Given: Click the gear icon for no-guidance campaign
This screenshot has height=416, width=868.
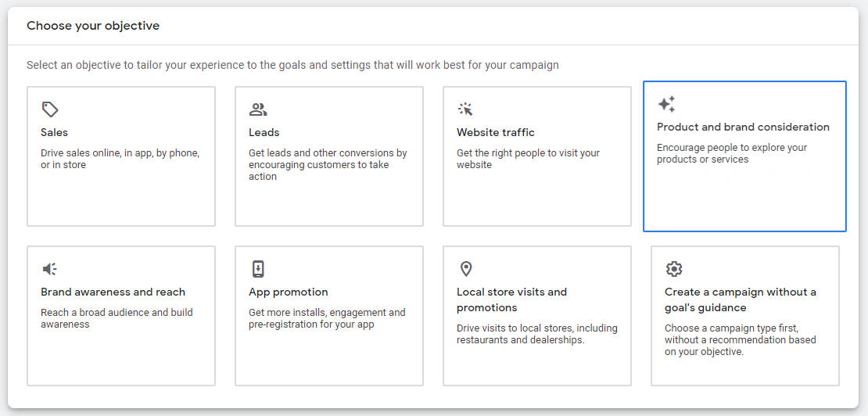Looking at the screenshot, I should (674, 269).
